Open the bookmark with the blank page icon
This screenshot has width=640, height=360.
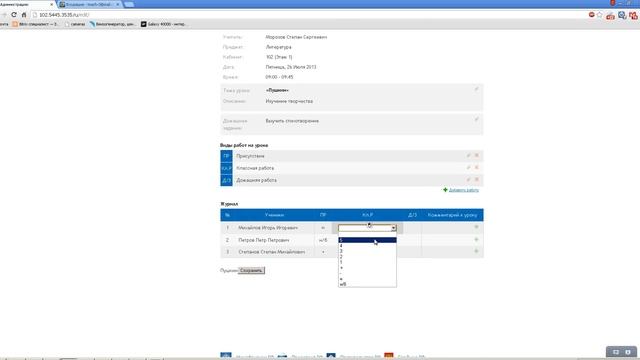click(75, 24)
